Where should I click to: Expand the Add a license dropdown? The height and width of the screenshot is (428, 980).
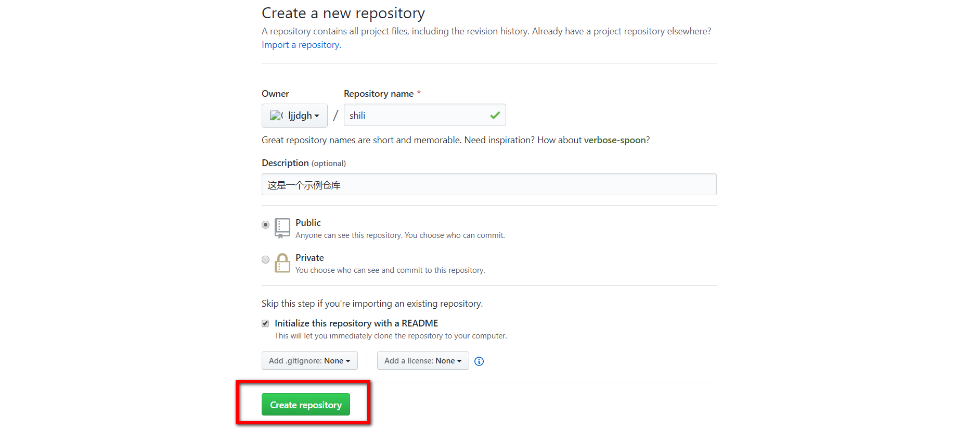(x=423, y=361)
